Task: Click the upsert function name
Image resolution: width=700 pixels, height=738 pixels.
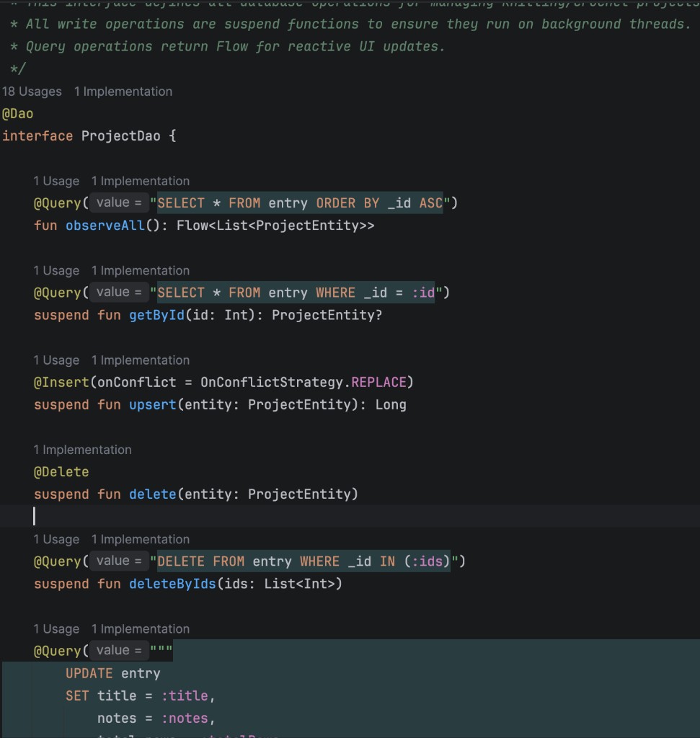Action: tap(153, 405)
